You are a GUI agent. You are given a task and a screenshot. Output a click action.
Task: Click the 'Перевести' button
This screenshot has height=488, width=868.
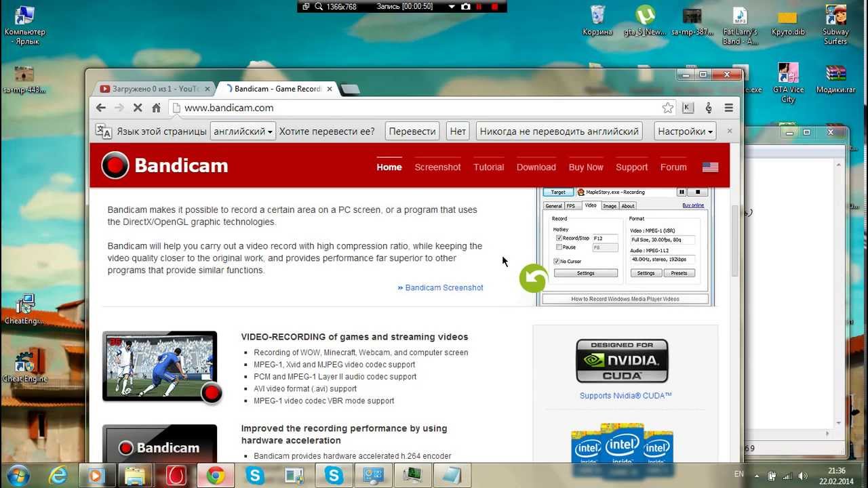[x=412, y=131]
